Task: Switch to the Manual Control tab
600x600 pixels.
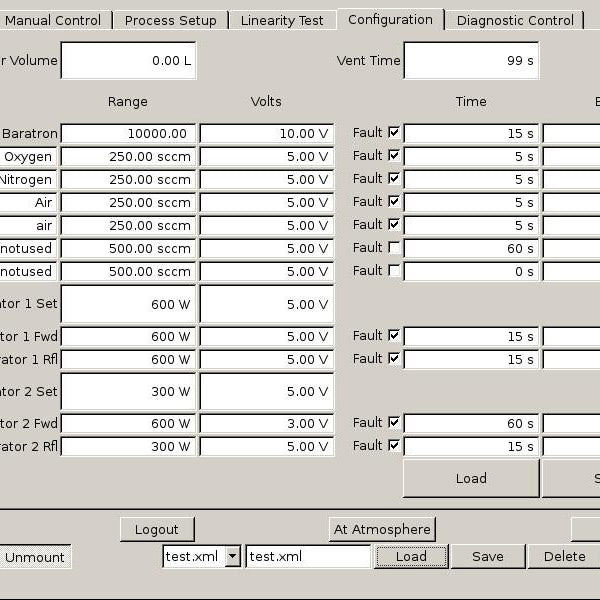Action: click(x=53, y=20)
